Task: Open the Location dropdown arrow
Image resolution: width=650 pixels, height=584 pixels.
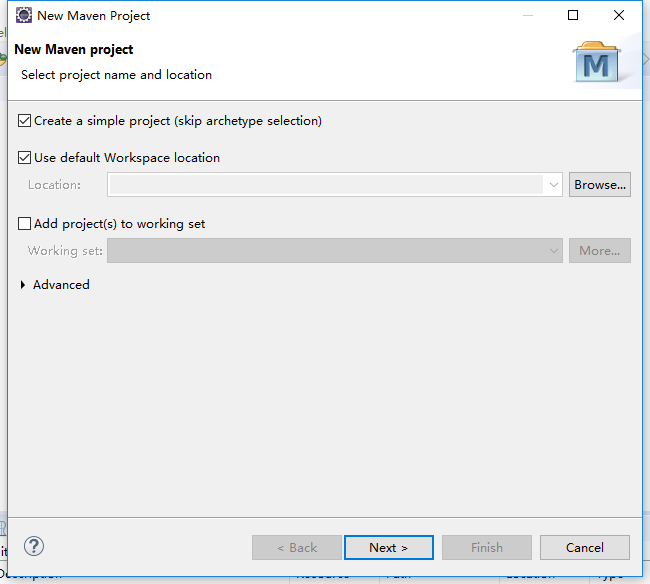Action: (553, 185)
